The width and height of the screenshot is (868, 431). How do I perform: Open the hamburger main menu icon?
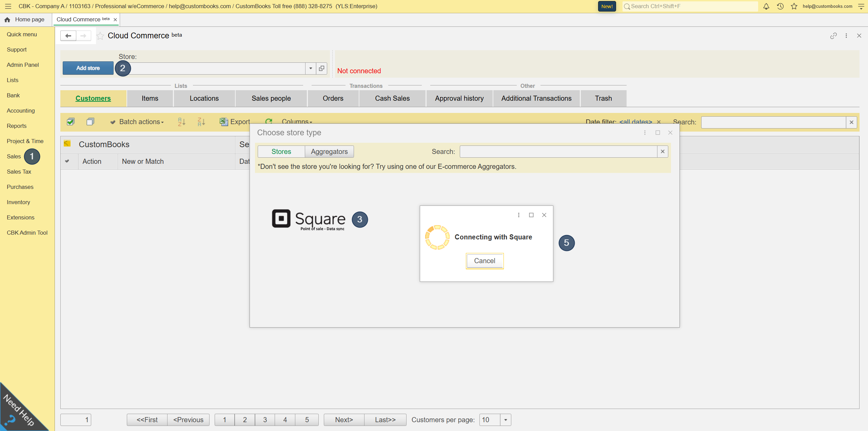(x=8, y=6)
